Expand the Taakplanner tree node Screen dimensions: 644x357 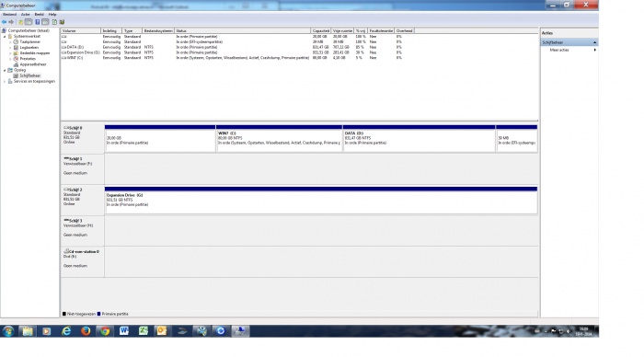[10, 42]
